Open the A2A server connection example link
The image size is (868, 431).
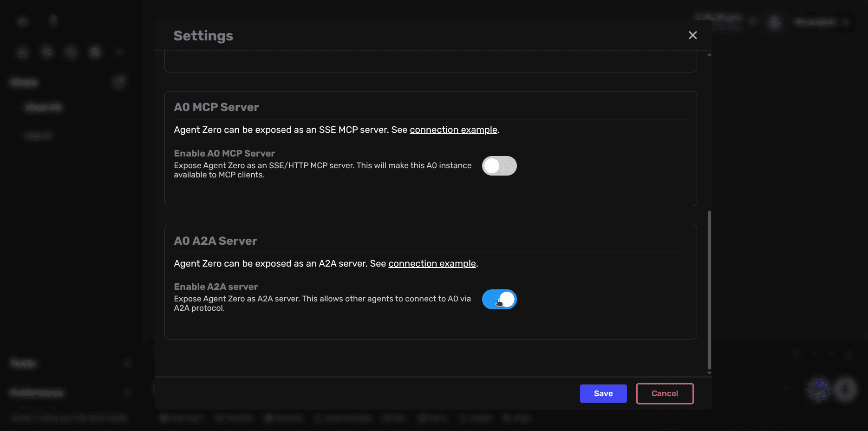(x=432, y=263)
